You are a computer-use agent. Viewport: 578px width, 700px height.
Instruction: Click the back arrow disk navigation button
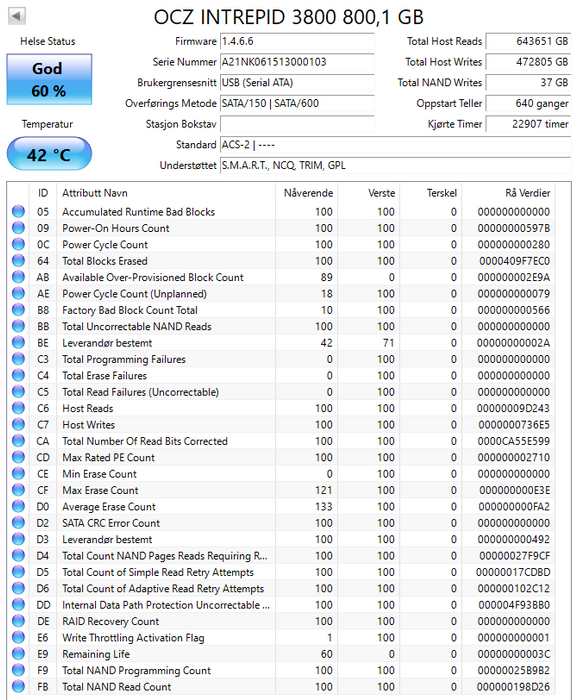click(17, 16)
